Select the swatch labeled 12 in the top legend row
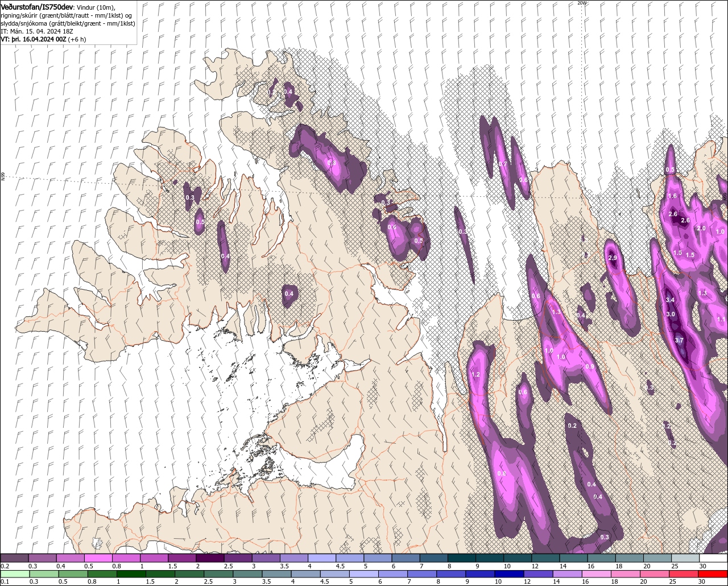 (x=545, y=558)
